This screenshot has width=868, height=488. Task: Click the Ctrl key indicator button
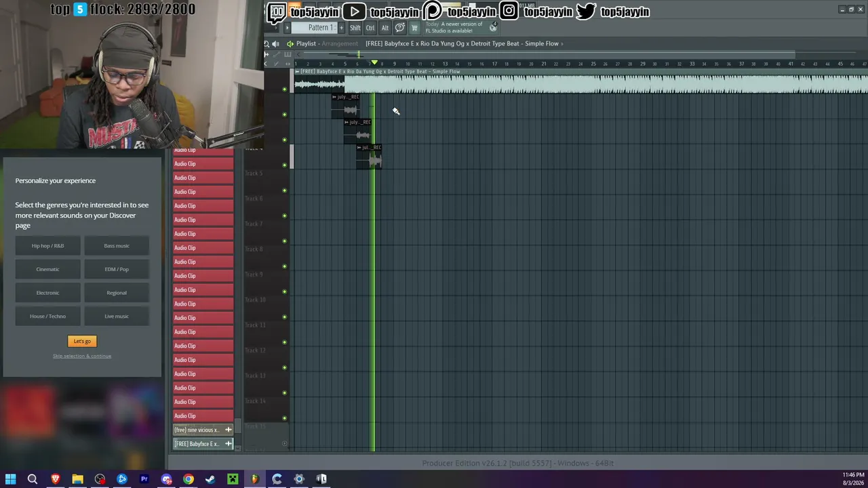pyautogui.click(x=370, y=28)
